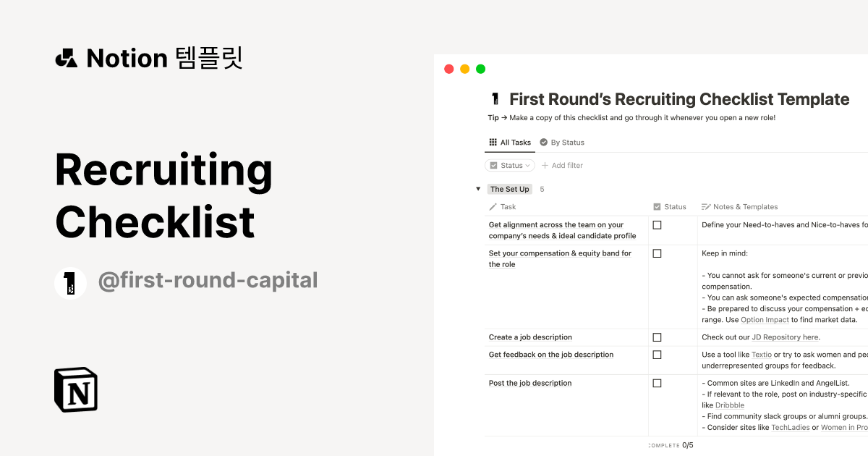Image resolution: width=868 pixels, height=456 pixels.
Task: Click the First Round Capital avatar icon
Action: coord(71,283)
